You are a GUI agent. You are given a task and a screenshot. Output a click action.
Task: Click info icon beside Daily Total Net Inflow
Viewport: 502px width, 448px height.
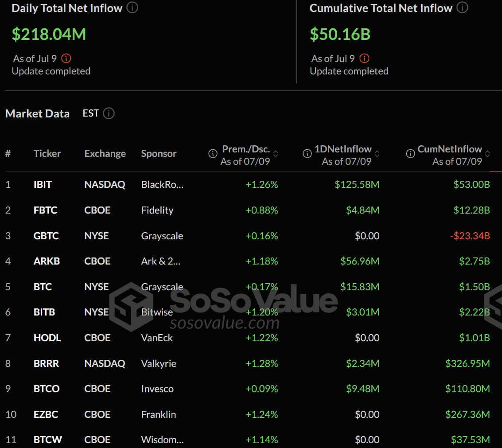[x=132, y=8]
